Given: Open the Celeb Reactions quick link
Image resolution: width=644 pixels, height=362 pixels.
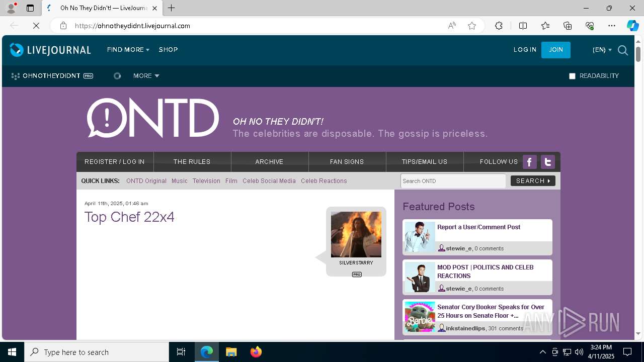Looking at the screenshot, I should coord(324,181).
